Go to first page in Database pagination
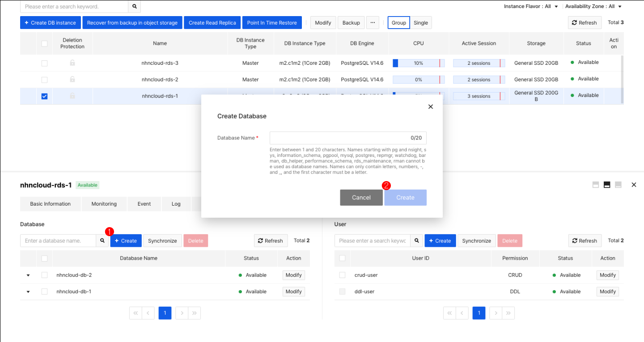 point(136,313)
